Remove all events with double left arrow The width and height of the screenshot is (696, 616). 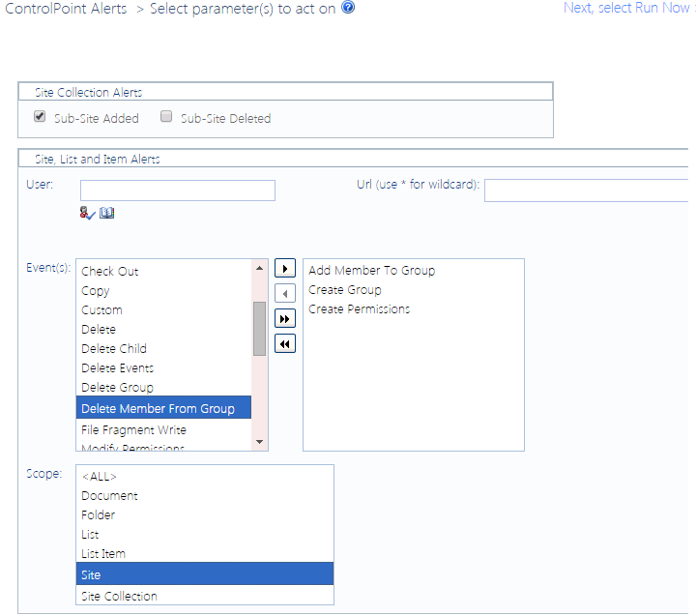click(285, 344)
